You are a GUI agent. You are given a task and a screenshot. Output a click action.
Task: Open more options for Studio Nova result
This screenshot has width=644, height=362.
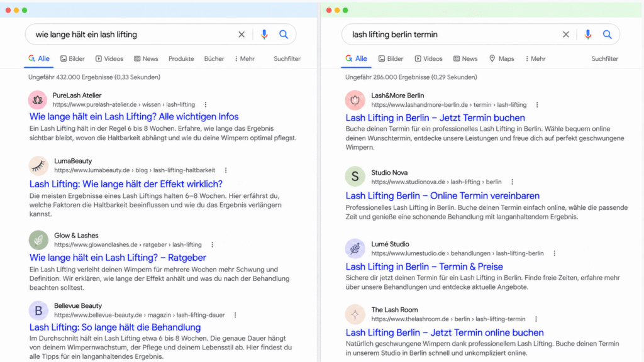coord(512,182)
